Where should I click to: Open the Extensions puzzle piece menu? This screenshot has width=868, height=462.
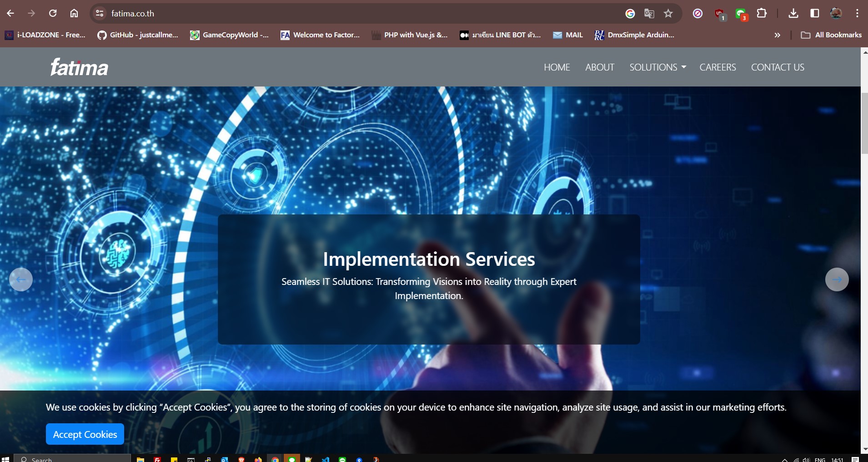click(x=762, y=13)
